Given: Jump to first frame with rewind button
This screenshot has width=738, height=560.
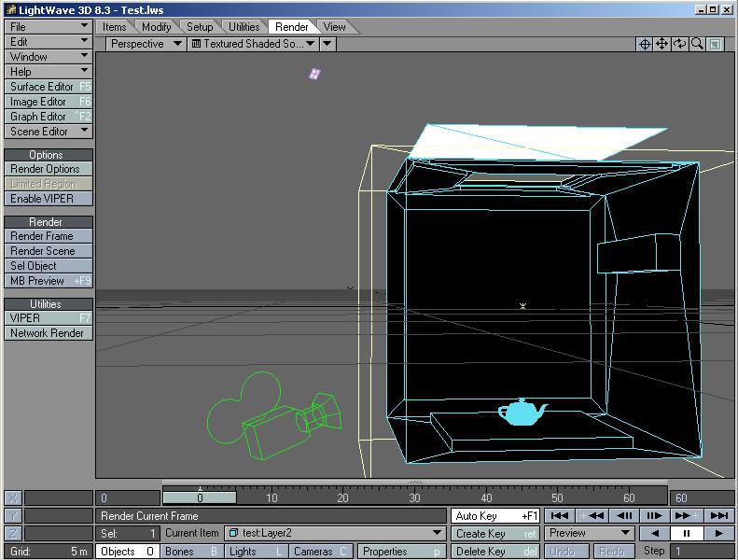Looking at the screenshot, I should [560, 516].
